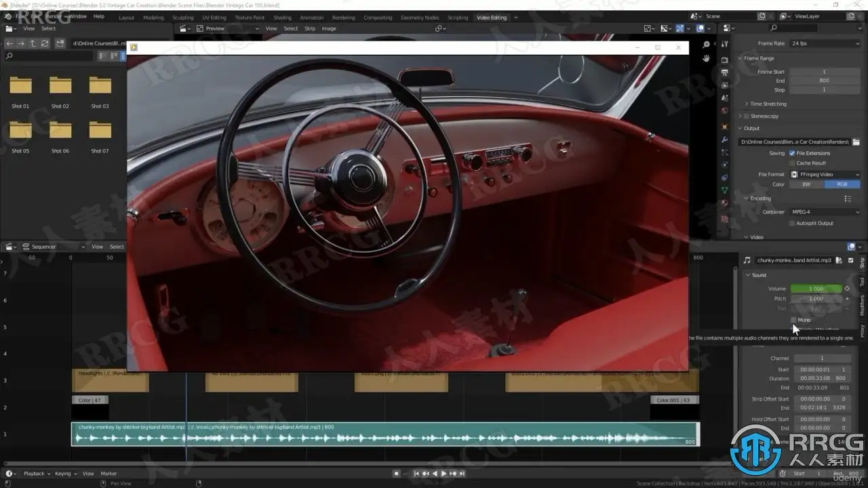
Task: Enable the Cache Result checkbox
Action: (x=792, y=163)
